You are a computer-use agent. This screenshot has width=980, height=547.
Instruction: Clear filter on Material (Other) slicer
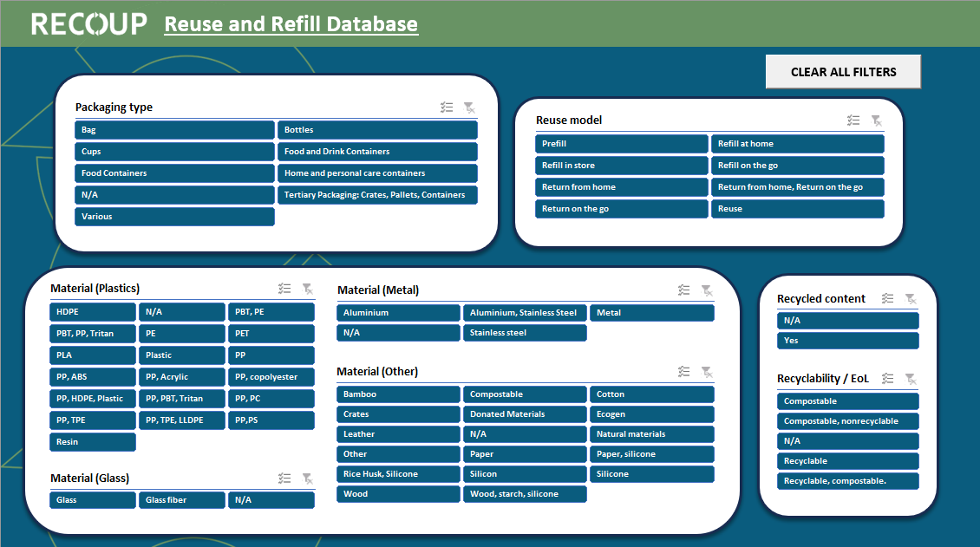707,372
